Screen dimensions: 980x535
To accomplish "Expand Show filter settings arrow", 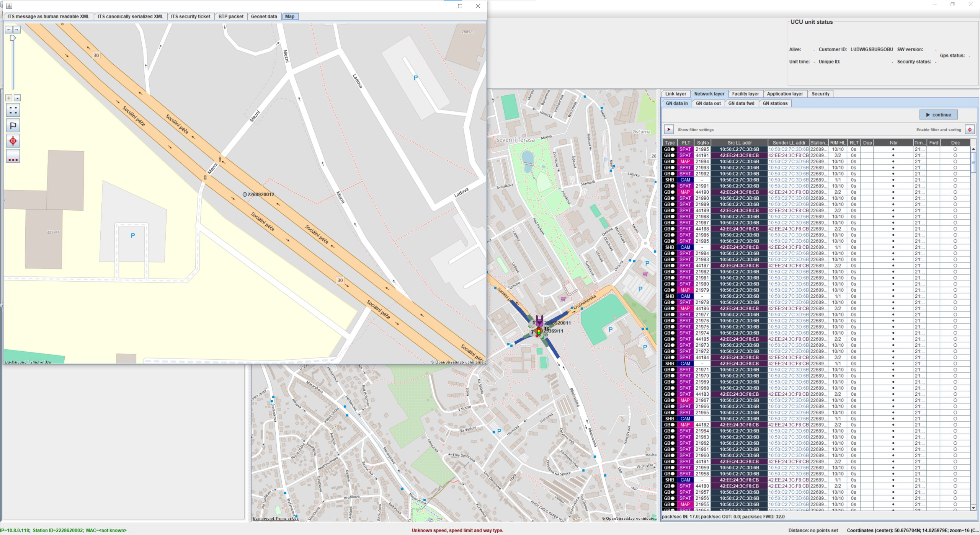I will [669, 129].
